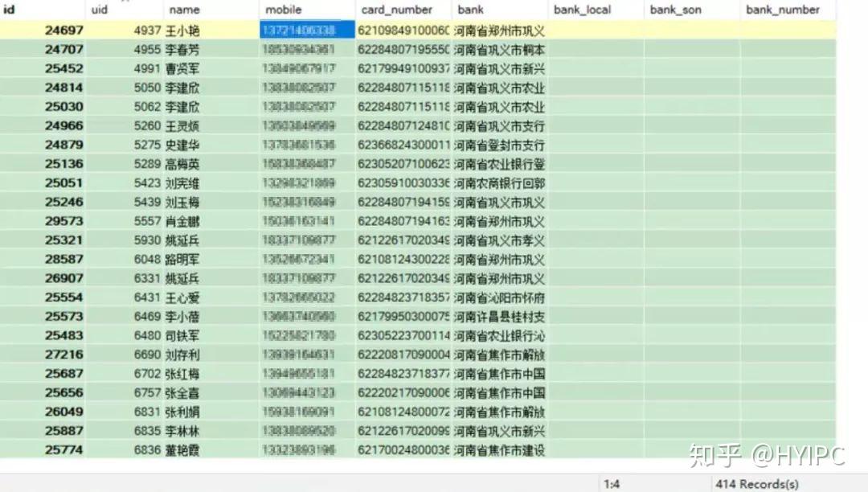Viewport: 868px width, 492px height.
Task: Select the bank cell reading 河南省登封市支行
Action: click(x=498, y=145)
